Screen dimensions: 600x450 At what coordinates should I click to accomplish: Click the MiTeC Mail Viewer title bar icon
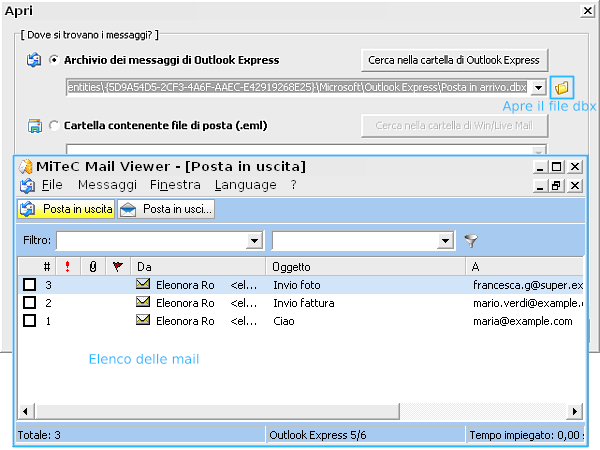coord(26,166)
